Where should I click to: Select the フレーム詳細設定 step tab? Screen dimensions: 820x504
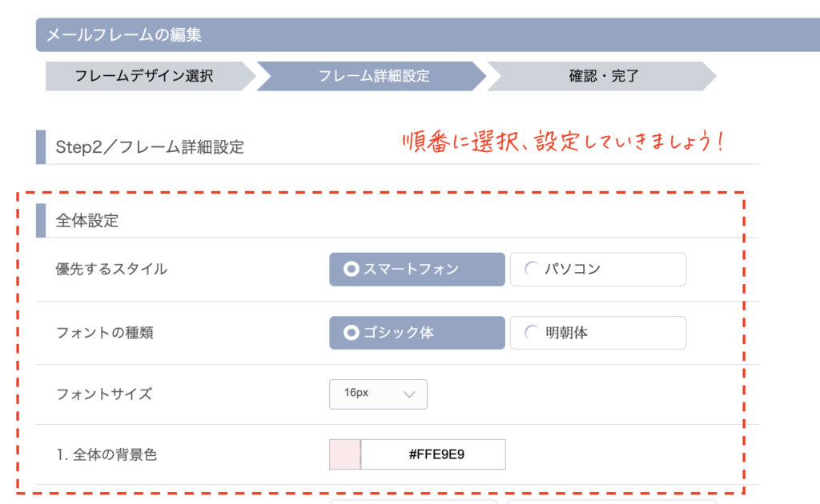[x=373, y=77]
